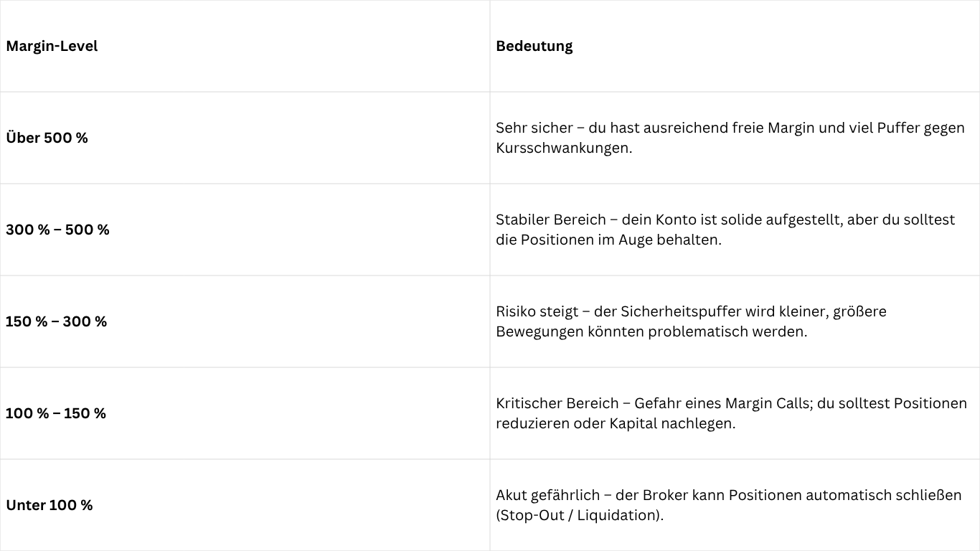Click the "(Stop-Out / Liquidation)" text

(580, 515)
